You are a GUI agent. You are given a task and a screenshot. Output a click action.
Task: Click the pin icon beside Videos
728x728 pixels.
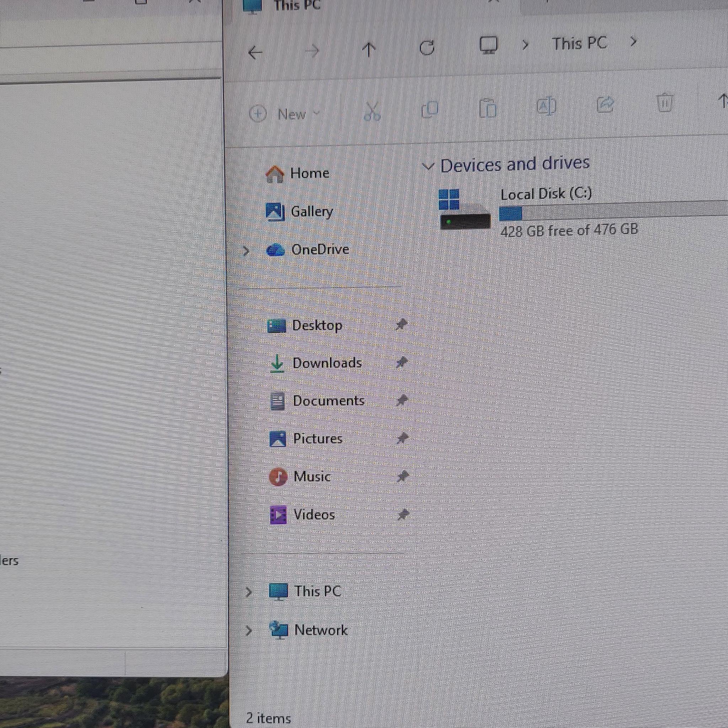(x=403, y=514)
